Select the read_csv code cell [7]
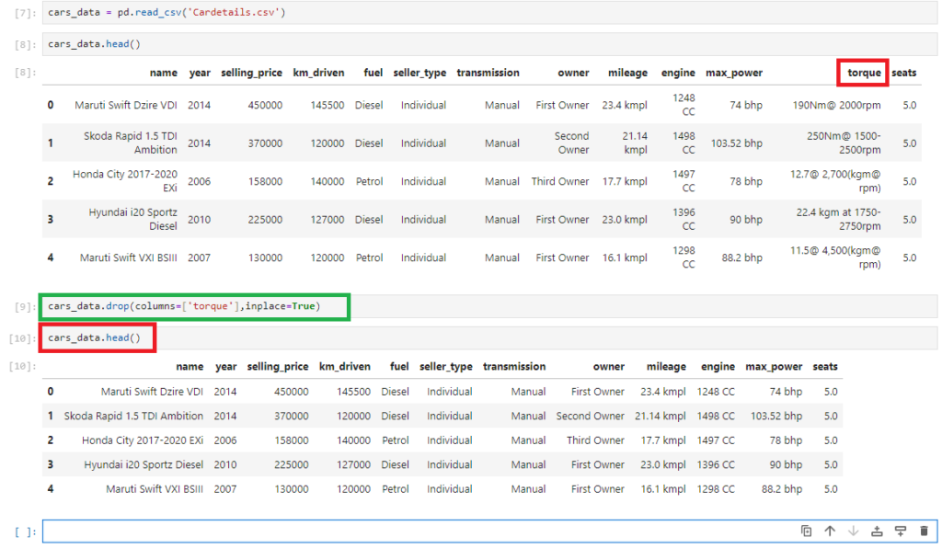This screenshot has width=942, height=560. pos(460,13)
